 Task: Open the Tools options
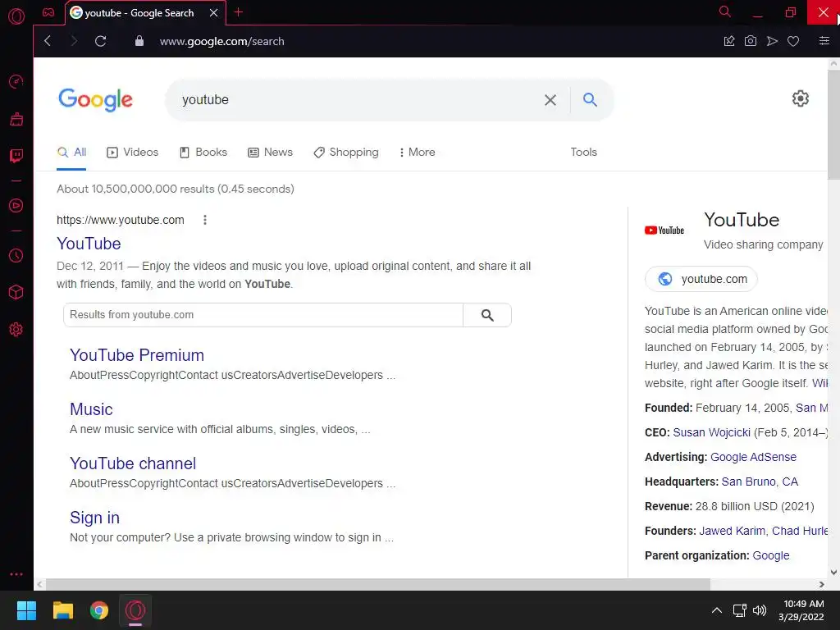[583, 152]
